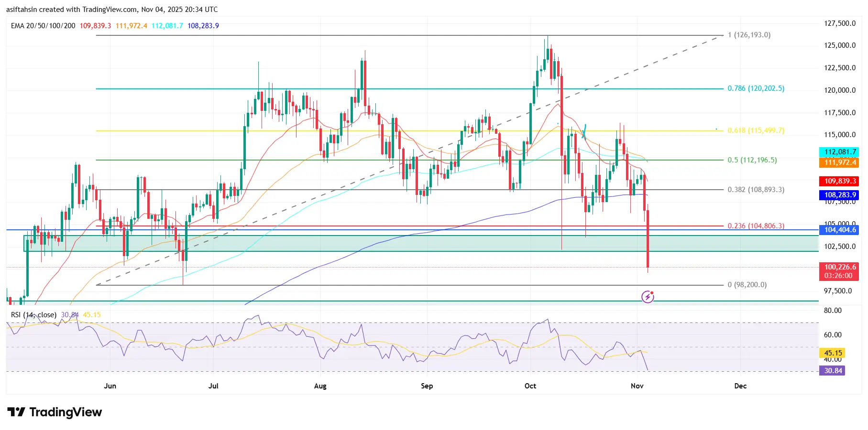Viewport: 868px width, 430px height.
Task: Click the Oct label on time axis
Action: tap(530, 386)
